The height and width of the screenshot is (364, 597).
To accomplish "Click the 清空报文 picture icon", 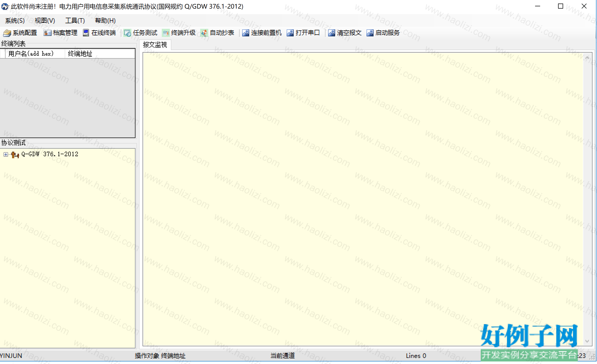I will pyautogui.click(x=331, y=33).
